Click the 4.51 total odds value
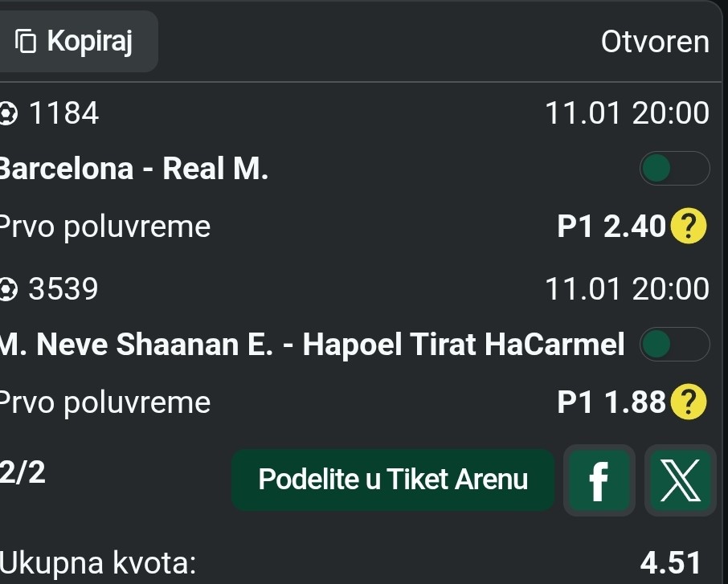 pyautogui.click(x=669, y=562)
